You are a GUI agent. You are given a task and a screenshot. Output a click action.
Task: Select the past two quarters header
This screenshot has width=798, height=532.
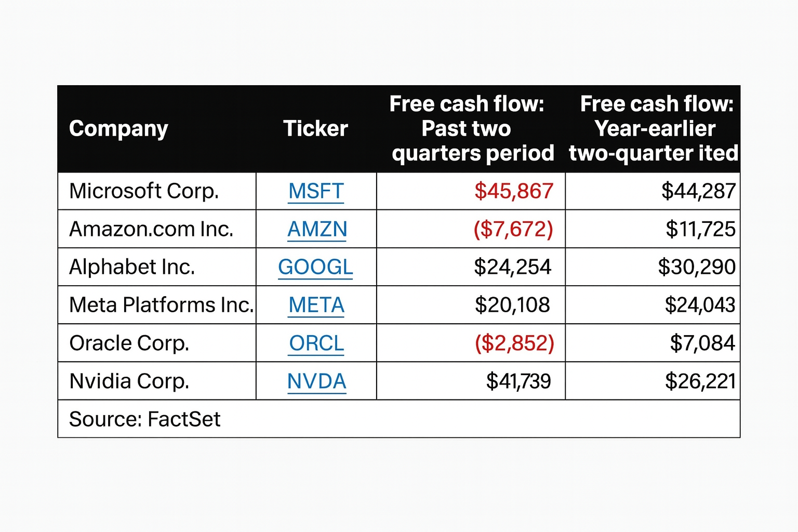(471, 128)
